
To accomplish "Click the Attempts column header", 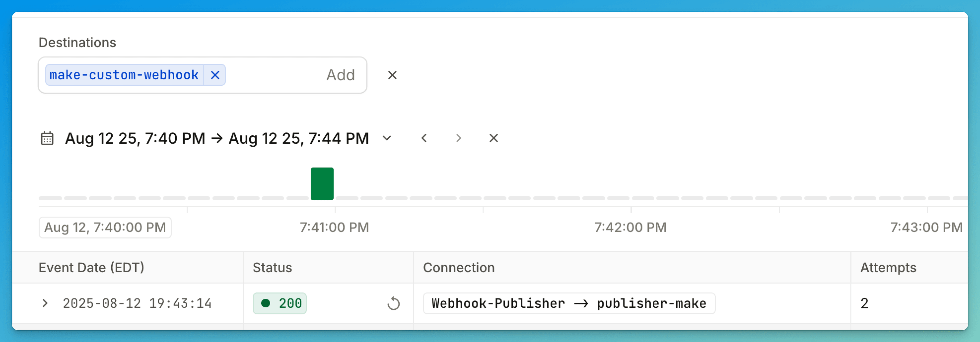I will click(888, 268).
